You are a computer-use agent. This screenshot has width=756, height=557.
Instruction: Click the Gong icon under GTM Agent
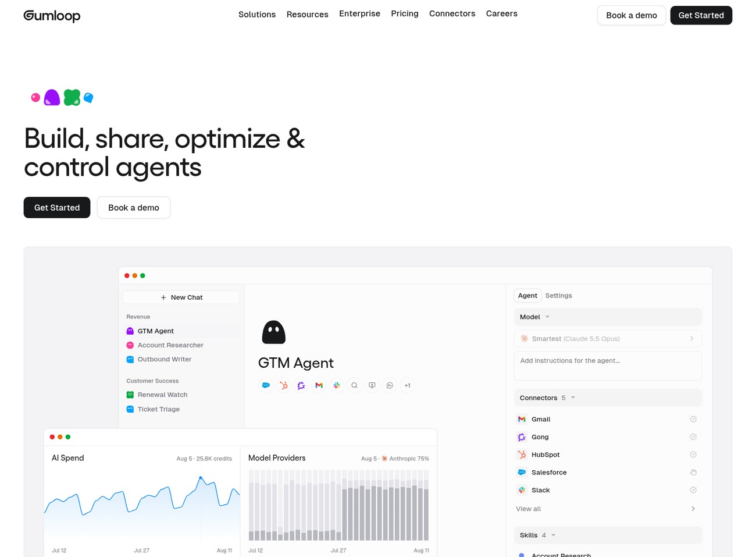click(x=301, y=385)
